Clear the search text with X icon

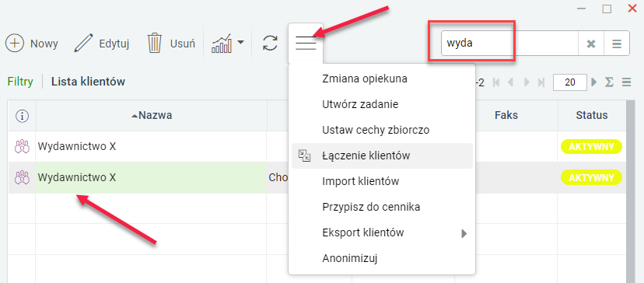coord(591,44)
